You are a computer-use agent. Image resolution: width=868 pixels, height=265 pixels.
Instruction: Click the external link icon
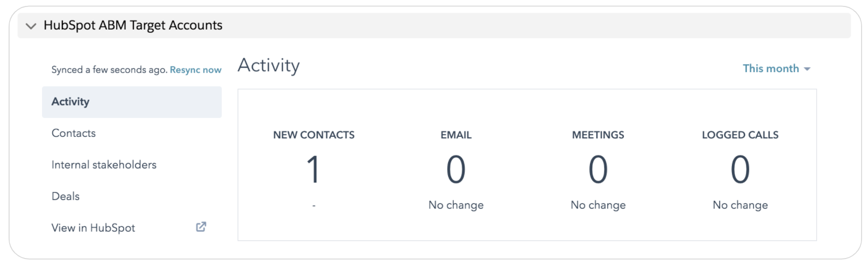tap(201, 227)
